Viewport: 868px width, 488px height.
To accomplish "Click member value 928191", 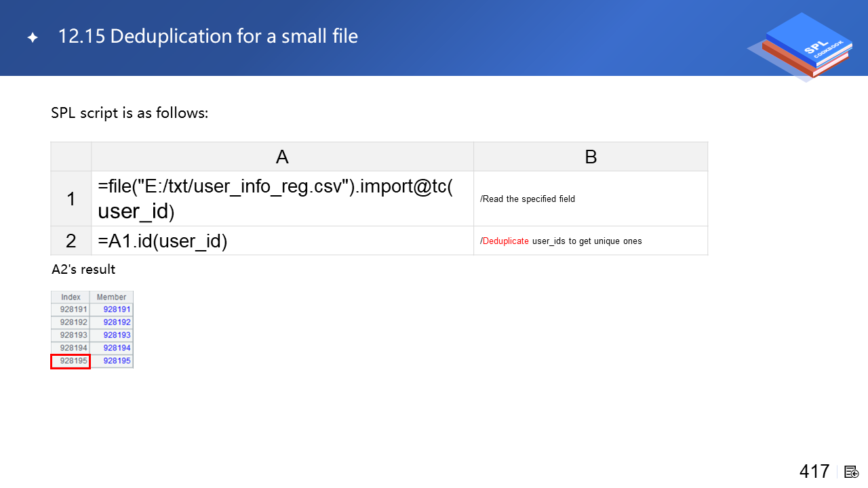I will (117, 309).
